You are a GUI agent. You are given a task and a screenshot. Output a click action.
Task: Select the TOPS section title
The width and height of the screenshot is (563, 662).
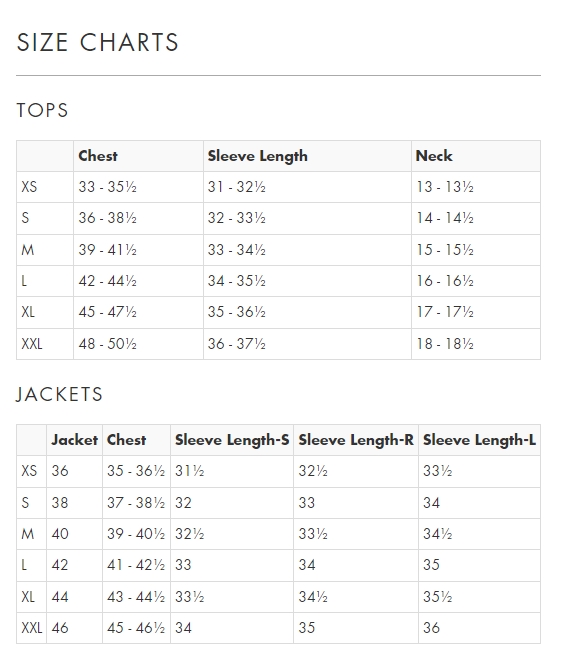click(42, 110)
